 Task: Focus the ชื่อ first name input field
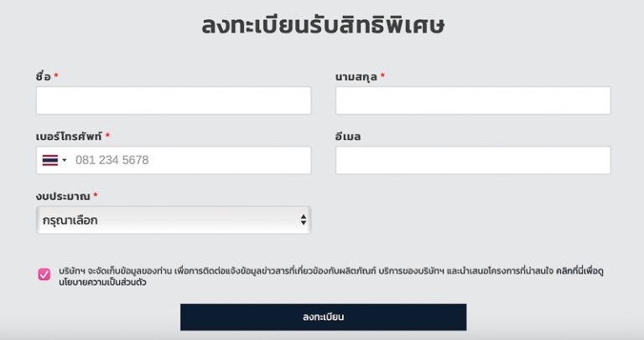tap(174, 100)
